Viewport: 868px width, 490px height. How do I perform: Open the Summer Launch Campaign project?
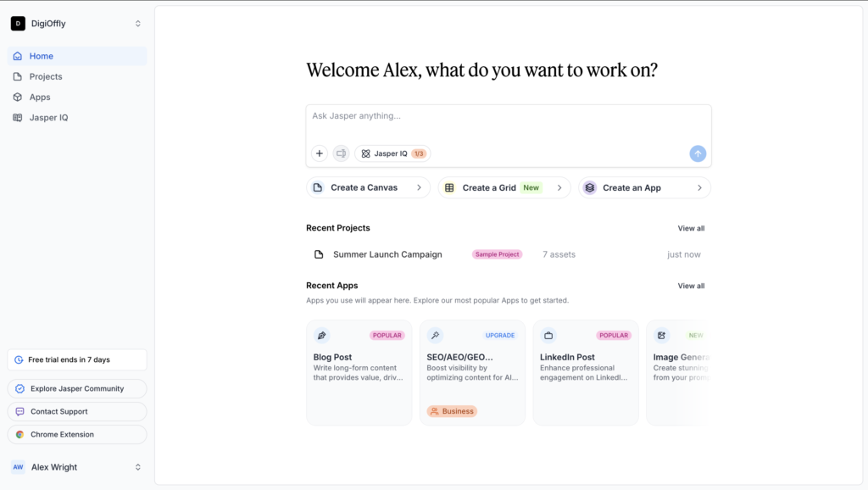387,254
